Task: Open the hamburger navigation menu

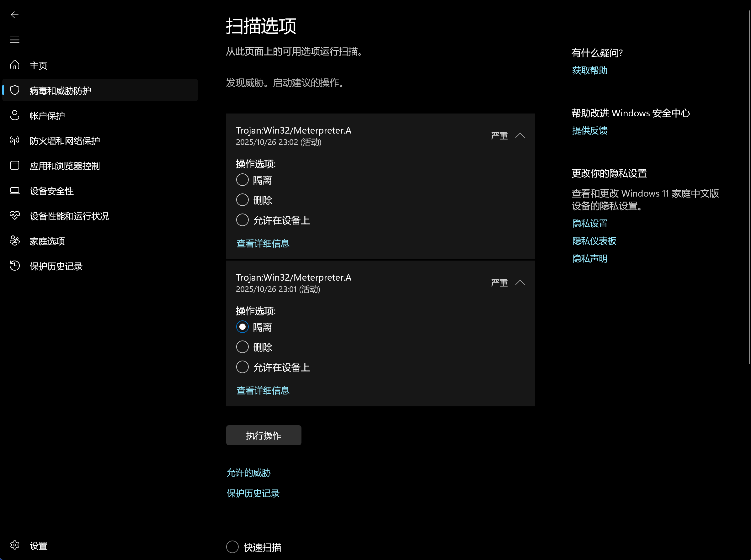Action: point(14,40)
